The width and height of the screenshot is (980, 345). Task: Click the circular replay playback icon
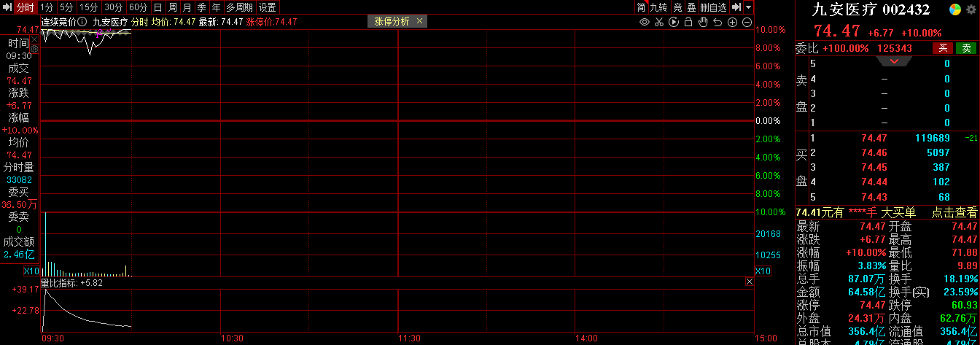point(674,22)
